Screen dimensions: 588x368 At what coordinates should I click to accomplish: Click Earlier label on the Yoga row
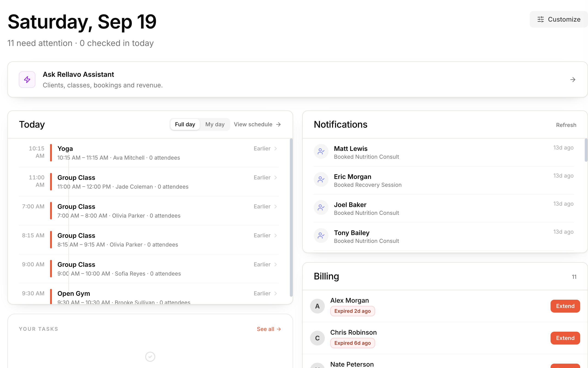(262, 149)
